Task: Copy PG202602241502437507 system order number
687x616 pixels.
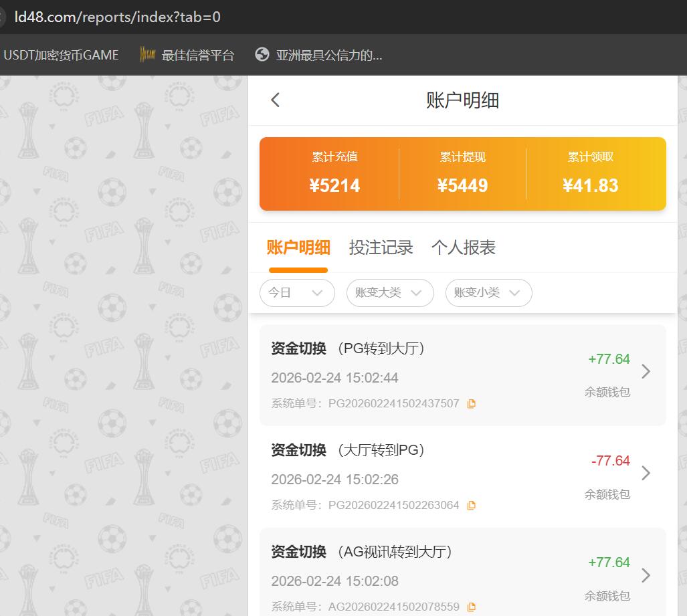Action: pyautogui.click(x=472, y=403)
